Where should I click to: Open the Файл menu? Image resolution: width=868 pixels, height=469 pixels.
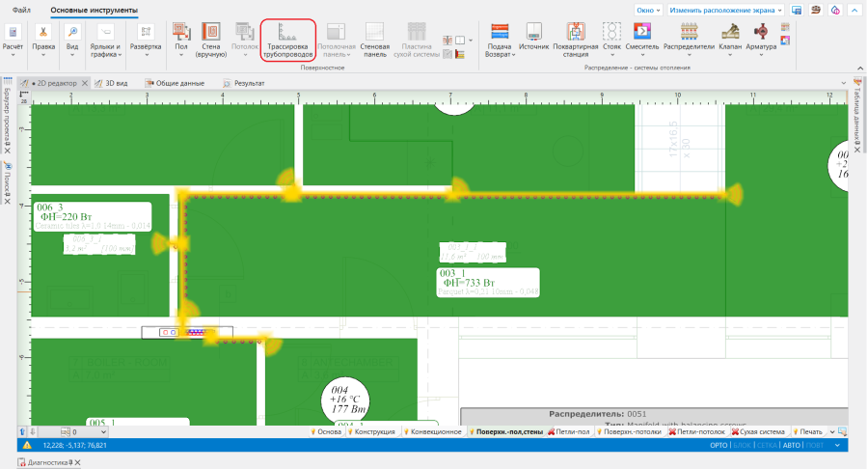[21, 10]
